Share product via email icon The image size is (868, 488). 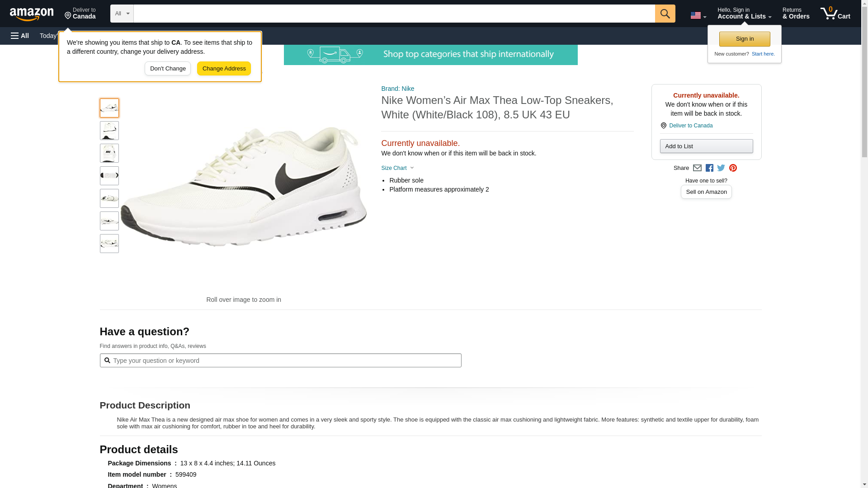coord(697,168)
